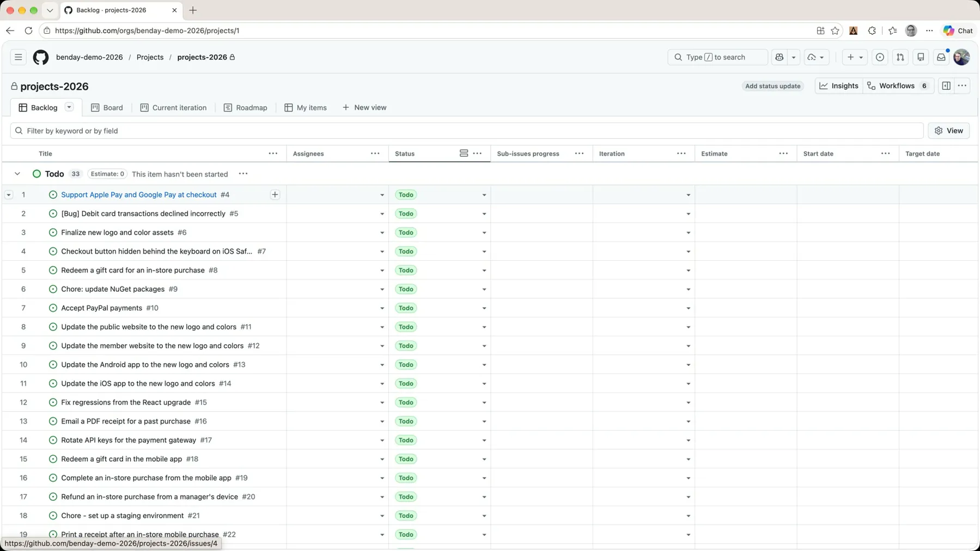980x551 pixels.
Task: Open the Copilot icon in the header
Action: [780, 57]
